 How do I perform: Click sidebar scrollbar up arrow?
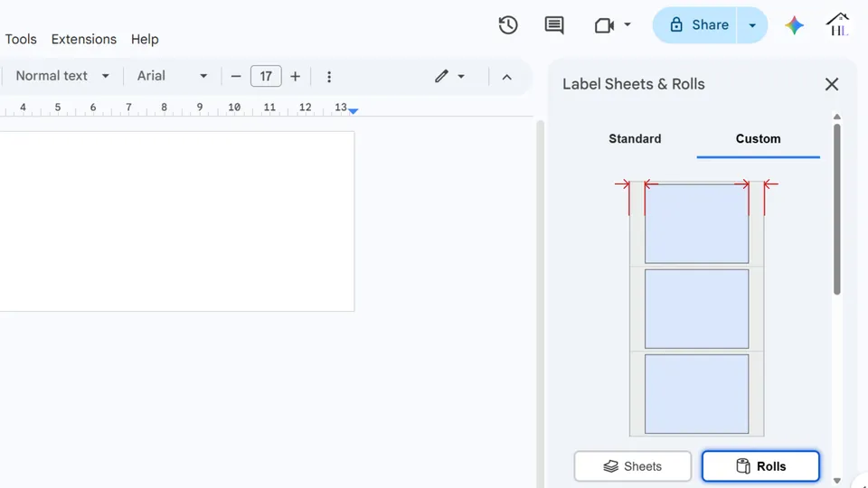point(837,117)
